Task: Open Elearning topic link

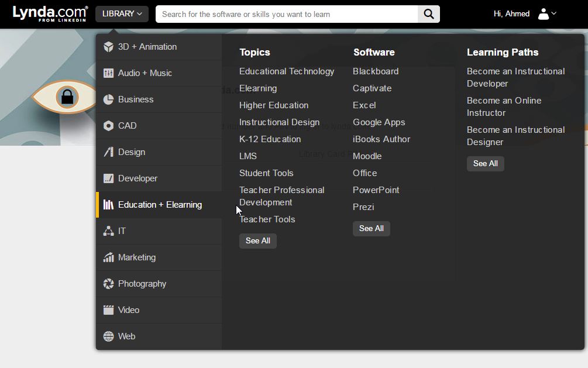Action: pos(258,88)
